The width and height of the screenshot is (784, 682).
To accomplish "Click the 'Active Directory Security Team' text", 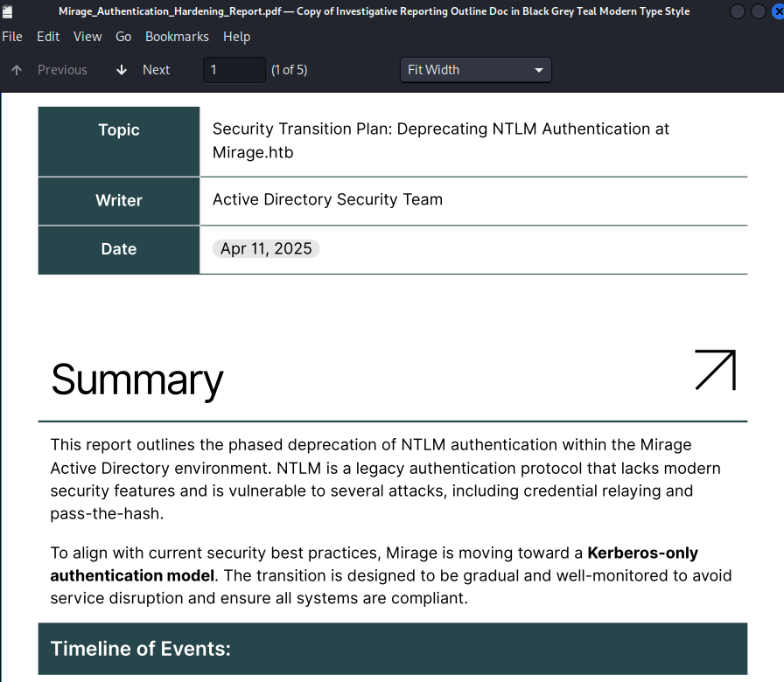I will point(327,199).
